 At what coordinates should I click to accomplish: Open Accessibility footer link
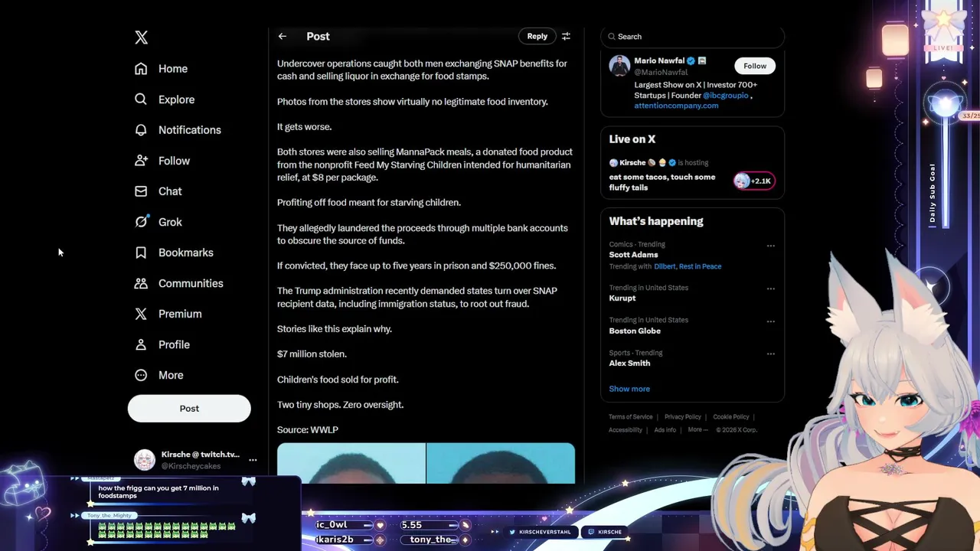point(626,430)
